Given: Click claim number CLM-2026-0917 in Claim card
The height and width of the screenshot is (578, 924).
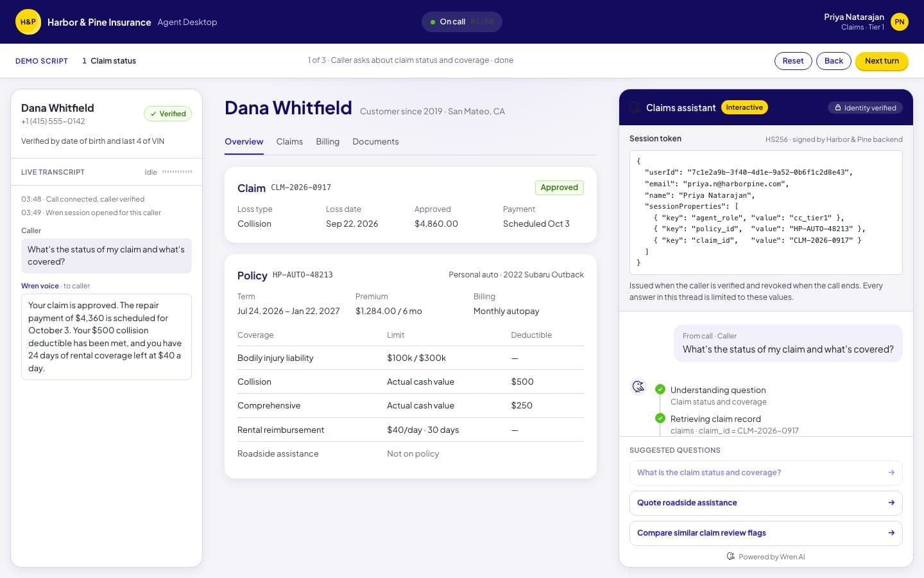Looking at the screenshot, I should tap(301, 188).
